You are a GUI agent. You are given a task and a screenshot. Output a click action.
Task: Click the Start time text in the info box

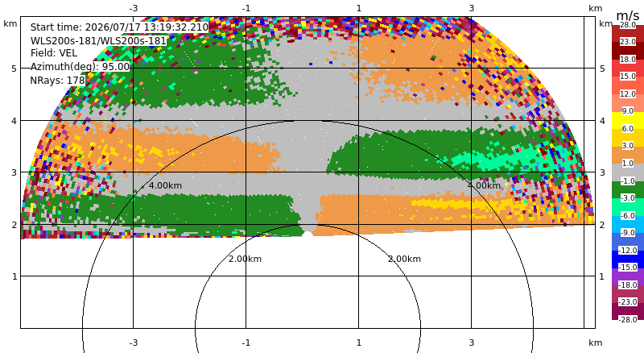pyautogui.click(x=119, y=27)
